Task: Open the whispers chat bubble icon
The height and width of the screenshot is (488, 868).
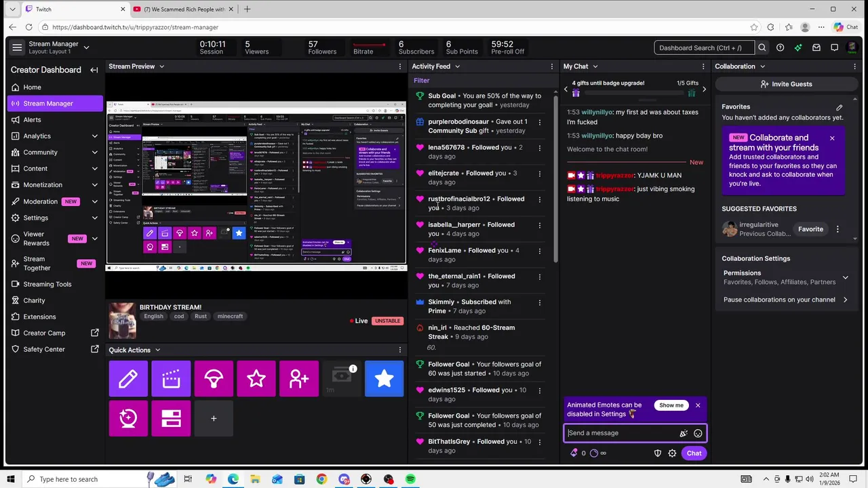Action: pyautogui.click(x=835, y=47)
